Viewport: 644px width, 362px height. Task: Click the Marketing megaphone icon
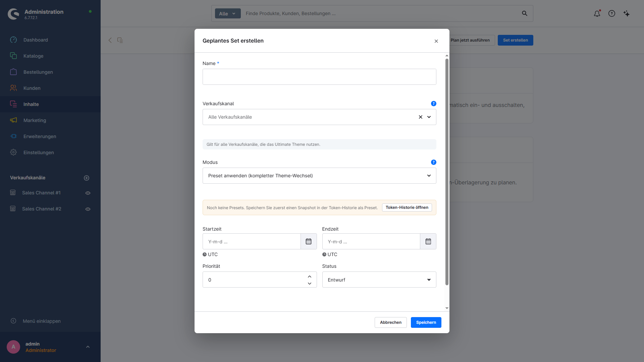[x=13, y=120]
